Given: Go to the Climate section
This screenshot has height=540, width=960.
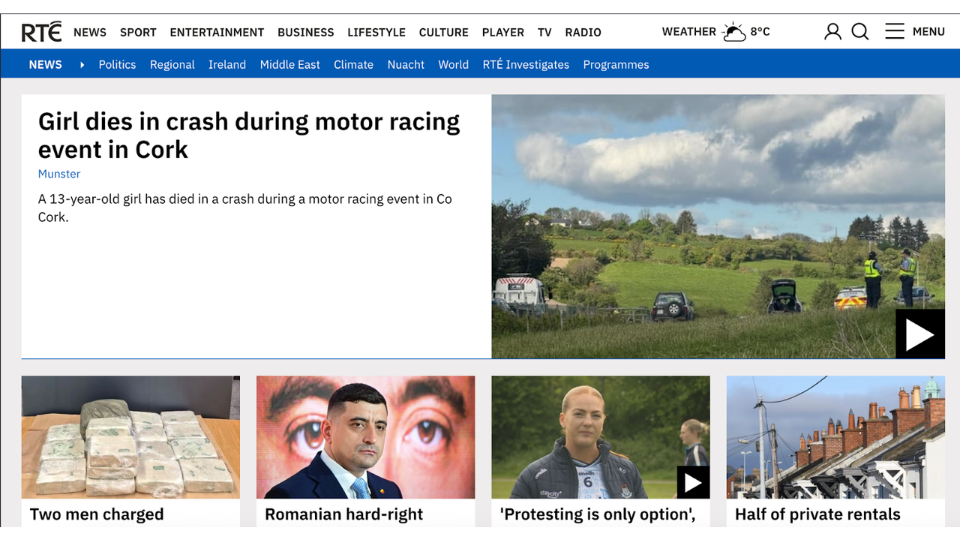Looking at the screenshot, I should click(353, 65).
